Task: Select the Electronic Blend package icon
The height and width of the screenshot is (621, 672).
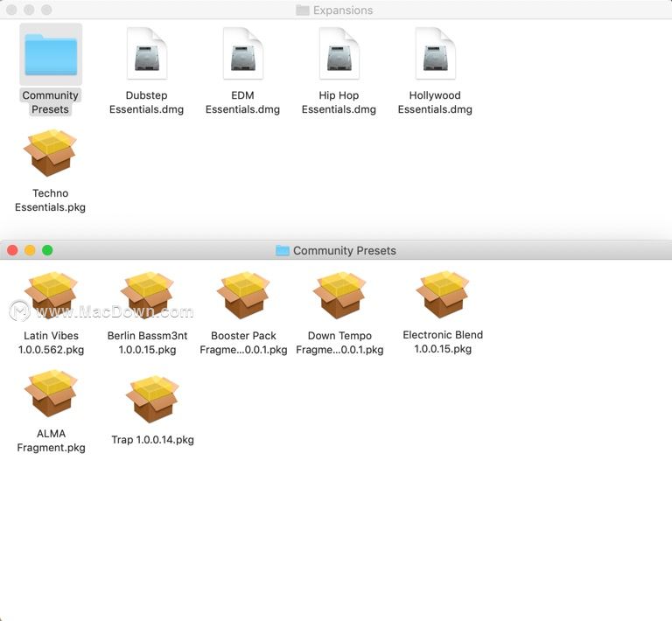Action: [x=443, y=294]
